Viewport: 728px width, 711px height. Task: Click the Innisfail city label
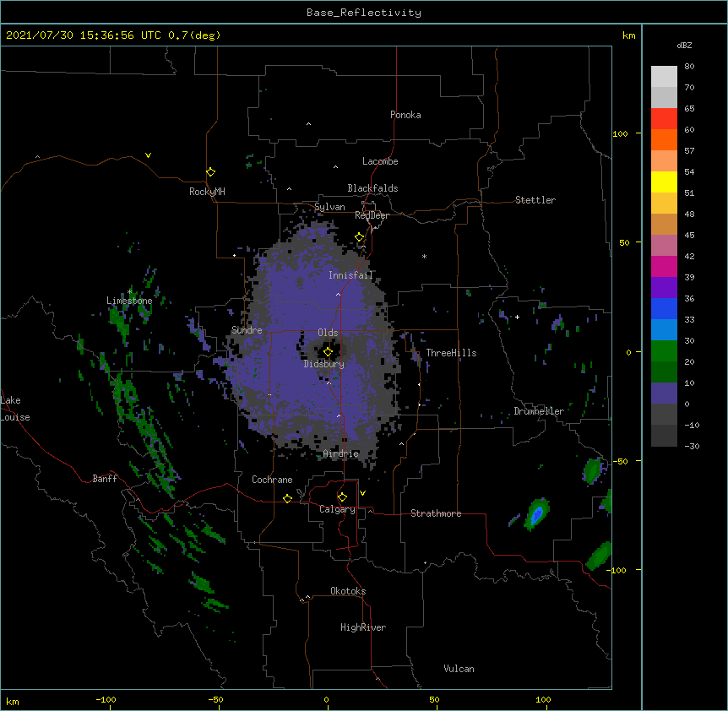pos(350,275)
